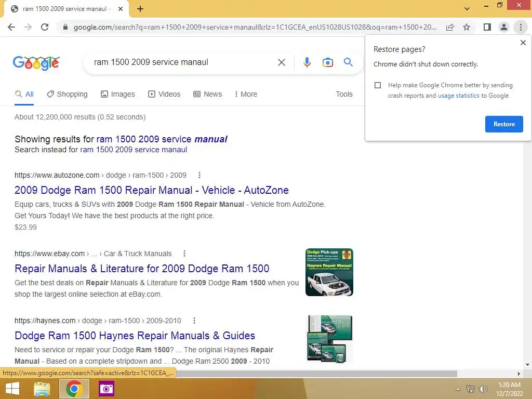Open the volume speaker tray icon
532x399 pixels.
pos(483,389)
